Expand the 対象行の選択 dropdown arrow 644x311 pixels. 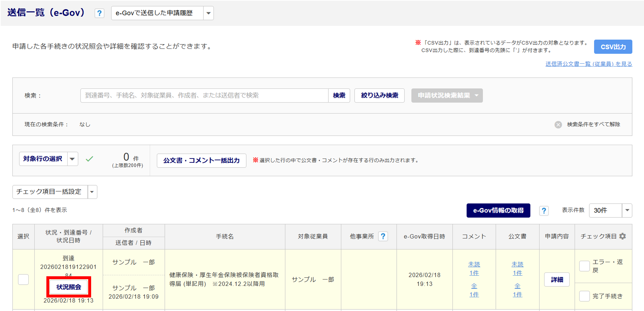[72, 159]
